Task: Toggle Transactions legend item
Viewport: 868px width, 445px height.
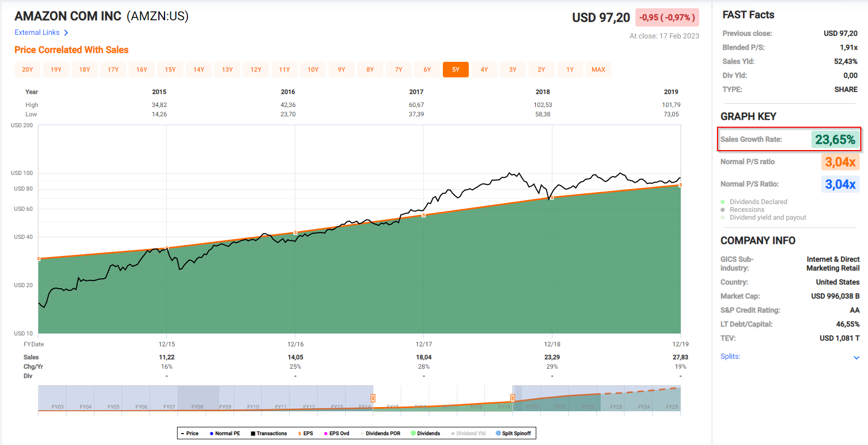Action: (268, 433)
